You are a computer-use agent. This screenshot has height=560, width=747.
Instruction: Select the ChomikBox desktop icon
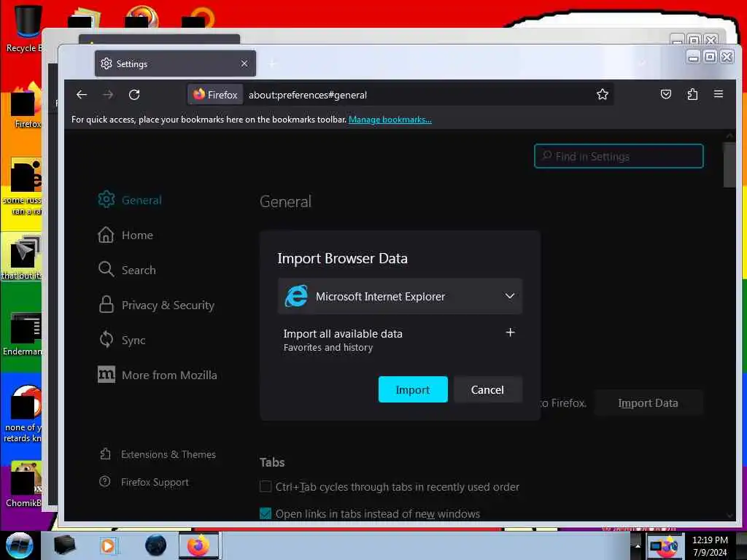(x=24, y=484)
